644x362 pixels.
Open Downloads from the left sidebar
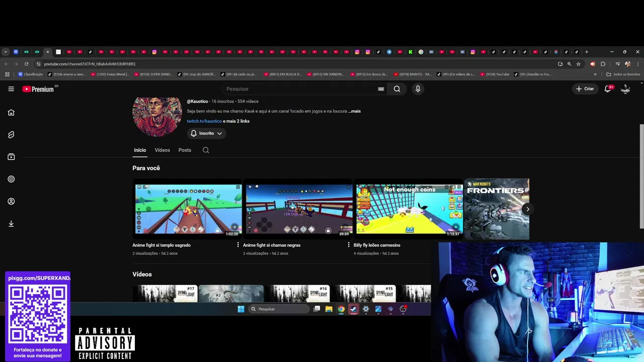(x=11, y=224)
